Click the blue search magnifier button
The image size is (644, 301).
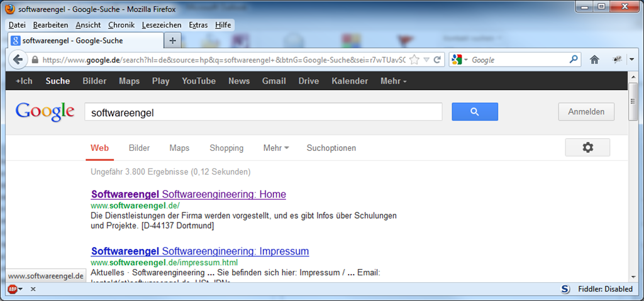pos(475,112)
